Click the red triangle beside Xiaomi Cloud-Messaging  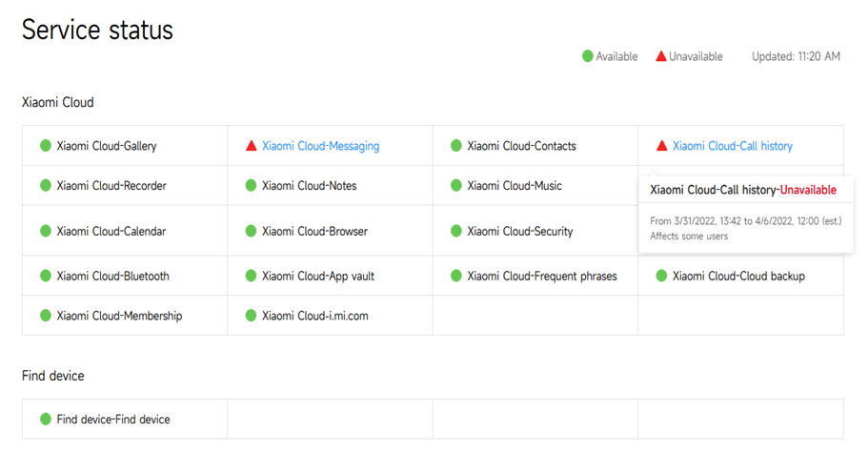(252, 146)
